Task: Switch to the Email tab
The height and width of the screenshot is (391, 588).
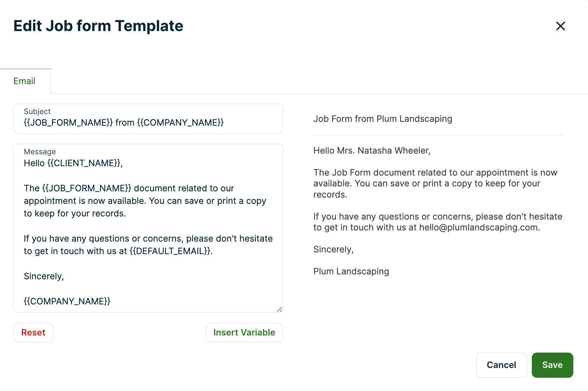Action: [24, 81]
